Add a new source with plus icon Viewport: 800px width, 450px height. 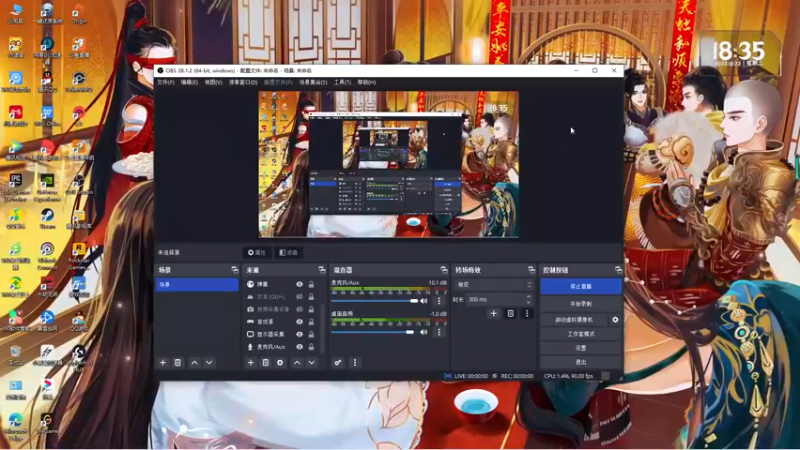251,363
